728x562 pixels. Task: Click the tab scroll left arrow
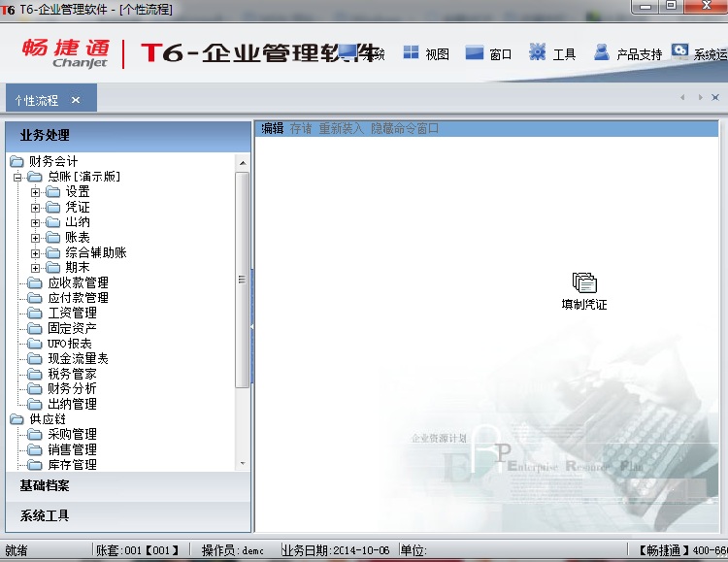pos(682,97)
